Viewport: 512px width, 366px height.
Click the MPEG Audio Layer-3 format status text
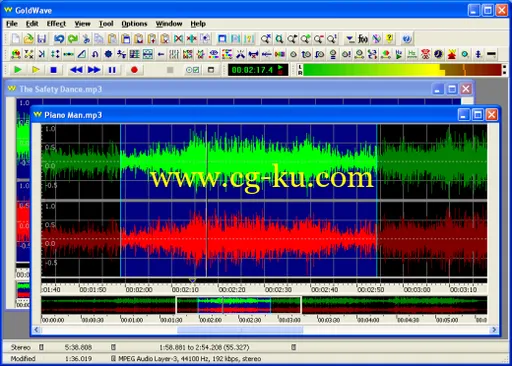click(190, 359)
